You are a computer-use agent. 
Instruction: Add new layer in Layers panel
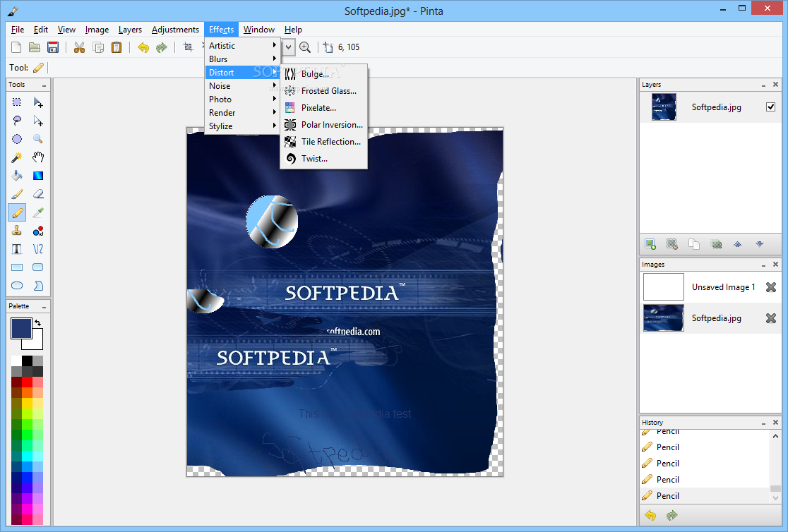[x=650, y=244]
